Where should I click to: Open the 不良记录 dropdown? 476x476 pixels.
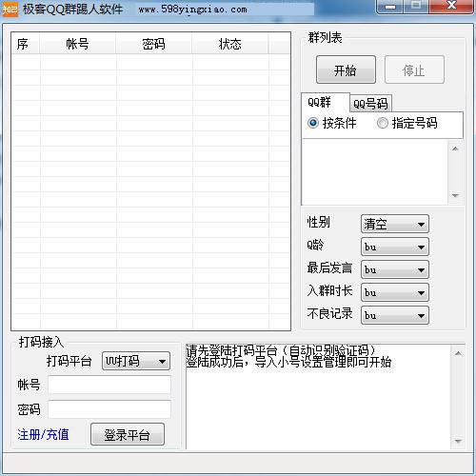395,315
